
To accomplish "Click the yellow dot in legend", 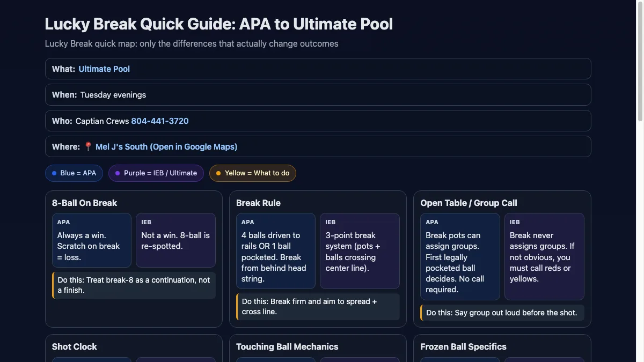I will [x=218, y=173].
